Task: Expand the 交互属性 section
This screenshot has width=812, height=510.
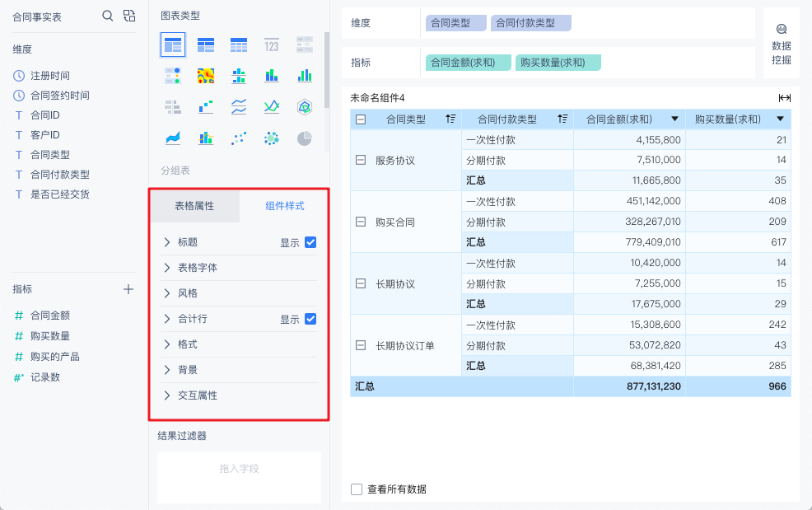Action: [x=166, y=395]
